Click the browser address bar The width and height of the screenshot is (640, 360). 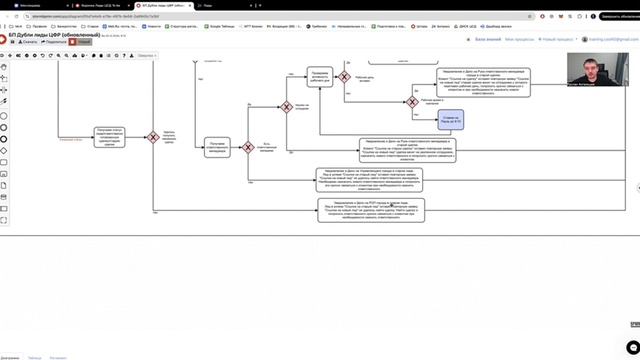pyautogui.click(x=278, y=16)
